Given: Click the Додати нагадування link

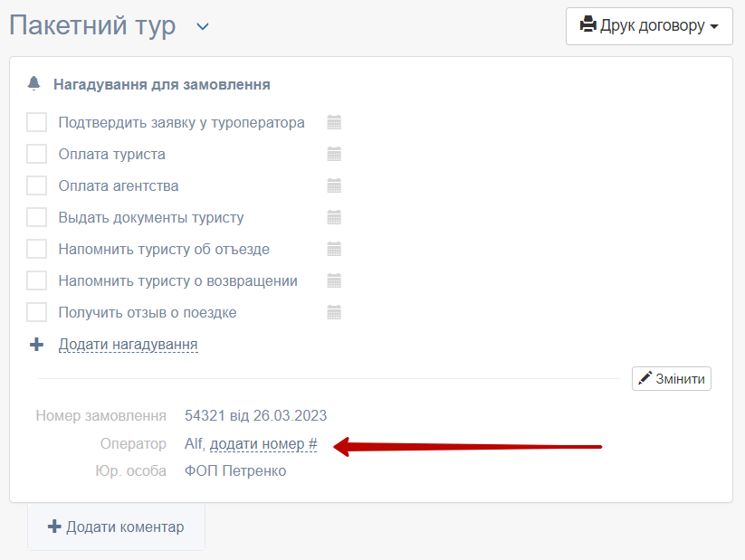Looking at the screenshot, I should click(128, 345).
